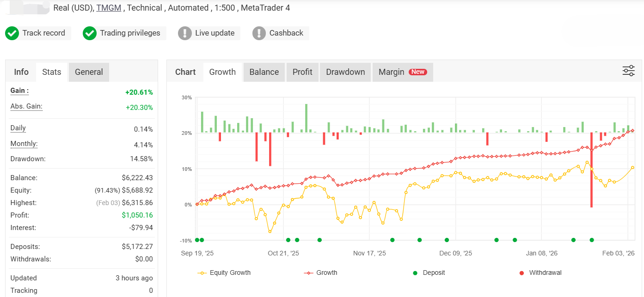Click the Trading privileges checkmark icon
The width and height of the screenshot is (644, 297).
coord(90,33)
